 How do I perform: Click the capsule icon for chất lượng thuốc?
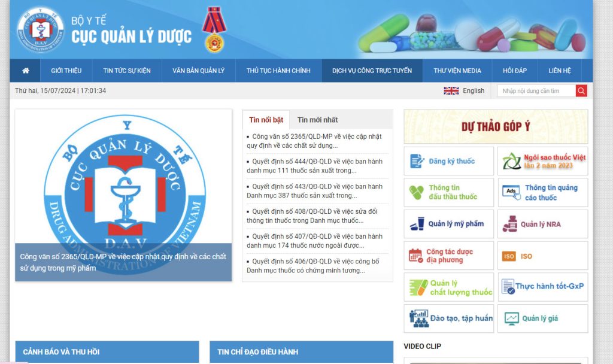pyautogui.click(x=418, y=287)
